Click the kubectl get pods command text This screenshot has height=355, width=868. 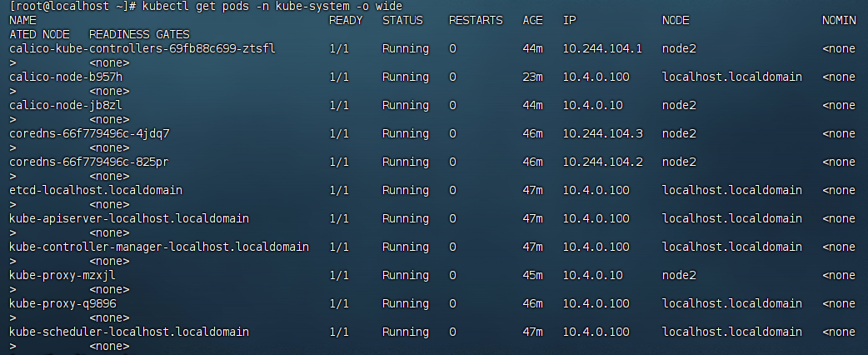272,7
